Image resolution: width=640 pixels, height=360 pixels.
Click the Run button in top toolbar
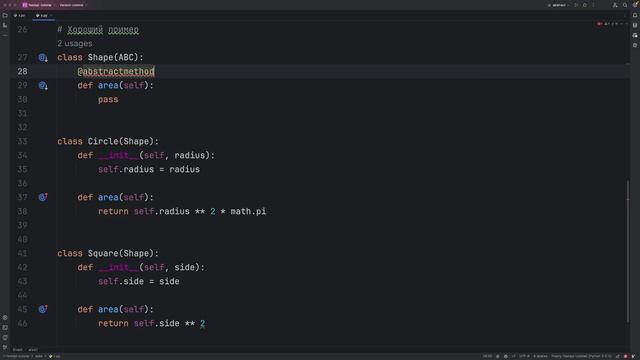(576, 5)
